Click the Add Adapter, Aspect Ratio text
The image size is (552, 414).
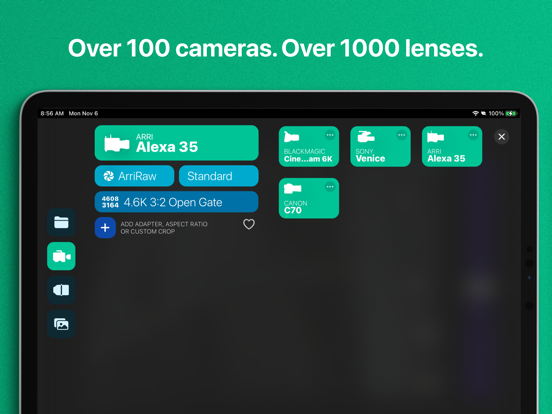164,228
